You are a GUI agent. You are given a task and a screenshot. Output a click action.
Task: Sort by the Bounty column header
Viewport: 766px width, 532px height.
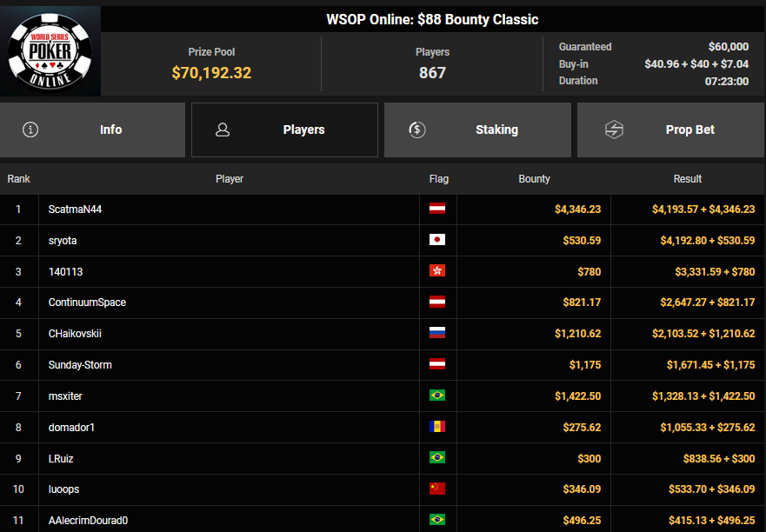pos(534,179)
